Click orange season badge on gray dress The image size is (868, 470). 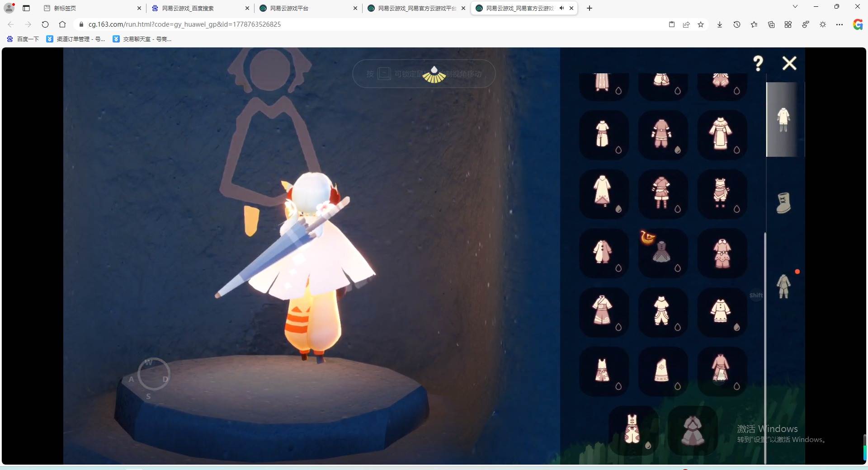coord(648,237)
